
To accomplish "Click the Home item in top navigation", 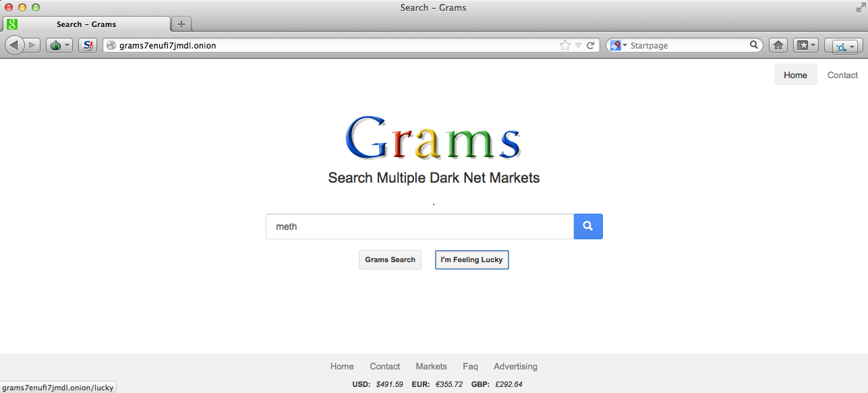I will (795, 75).
